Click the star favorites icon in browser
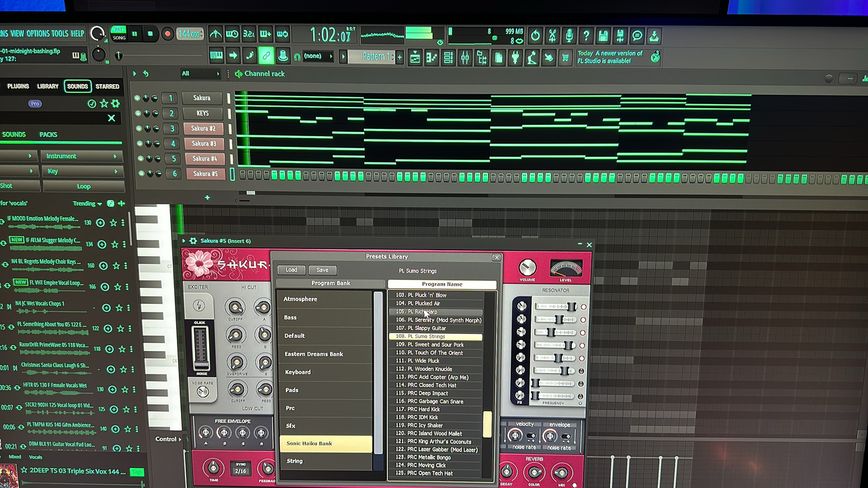The width and height of the screenshot is (868, 488). click(x=104, y=103)
